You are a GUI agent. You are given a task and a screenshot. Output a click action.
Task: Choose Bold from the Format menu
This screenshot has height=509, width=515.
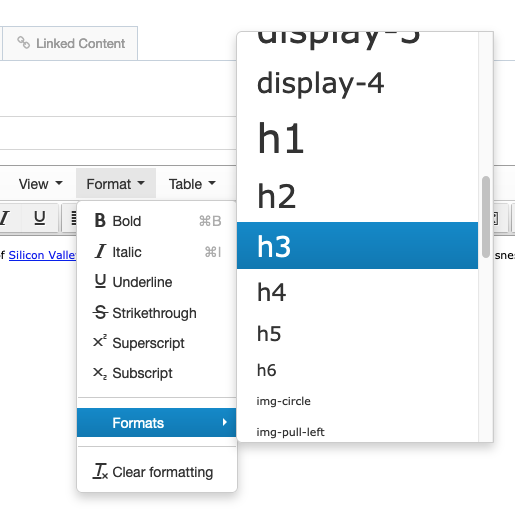(x=157, y=221)
